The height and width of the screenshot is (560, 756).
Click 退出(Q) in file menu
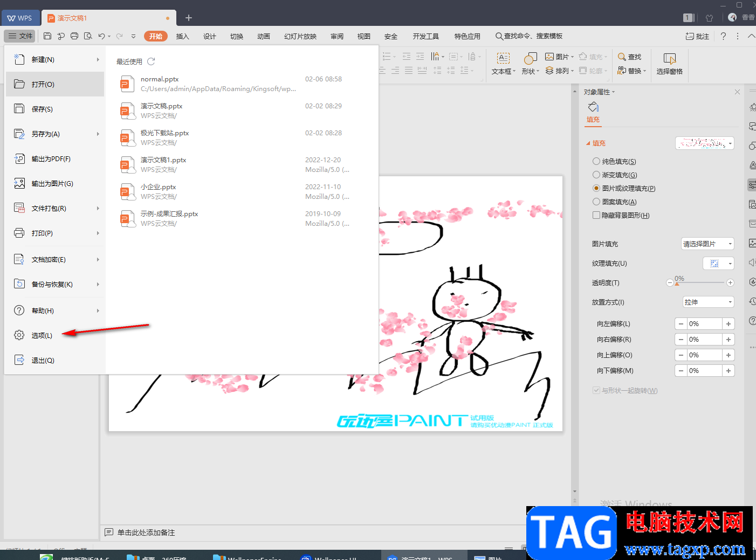[55, 360]
